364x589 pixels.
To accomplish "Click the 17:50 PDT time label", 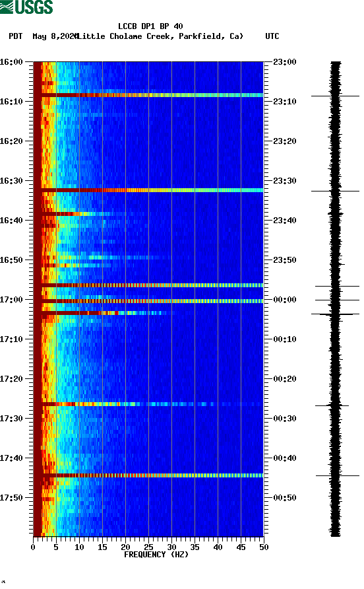I will coord(11,498).
